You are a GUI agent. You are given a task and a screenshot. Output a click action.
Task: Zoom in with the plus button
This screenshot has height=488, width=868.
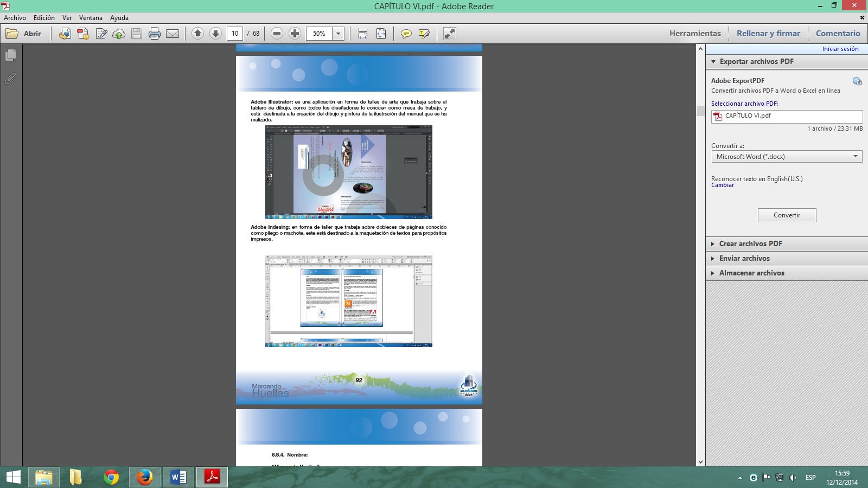(x=295, y=34)
